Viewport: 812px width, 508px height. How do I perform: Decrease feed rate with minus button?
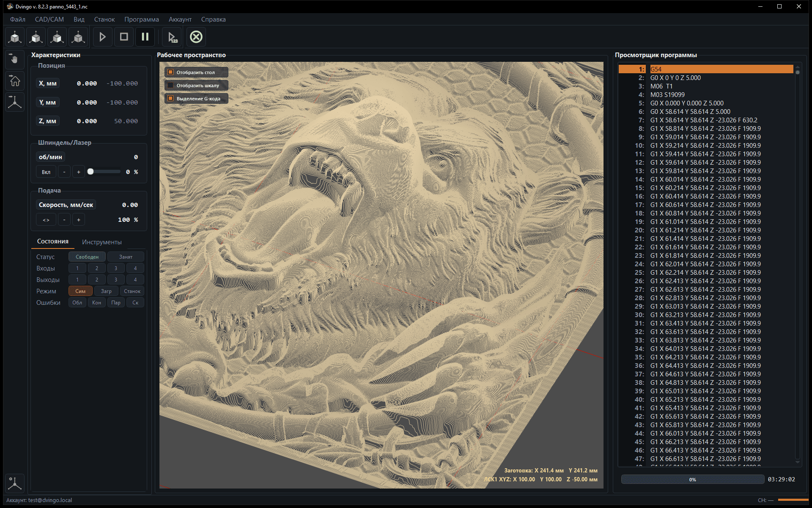click(x=64, y=220)
